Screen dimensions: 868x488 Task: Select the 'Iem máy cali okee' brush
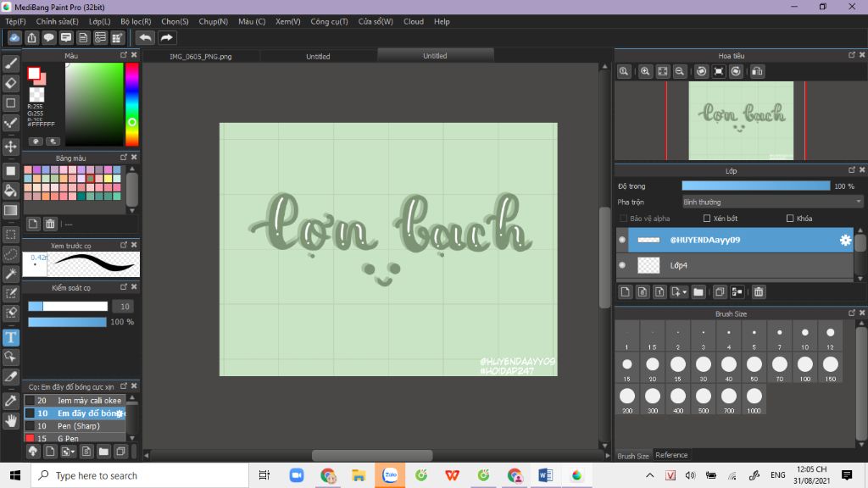point(75,400)
